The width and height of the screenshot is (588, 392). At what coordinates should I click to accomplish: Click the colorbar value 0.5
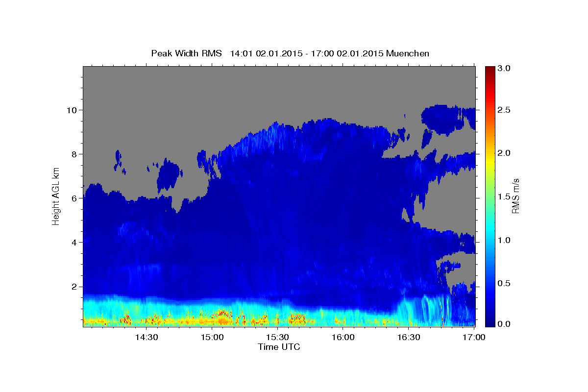(x=504, y=283)
